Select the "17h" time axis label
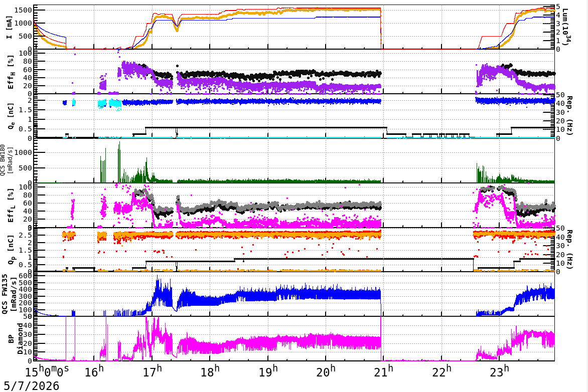Viewport: 588px width, 392px height. point(153,371)
